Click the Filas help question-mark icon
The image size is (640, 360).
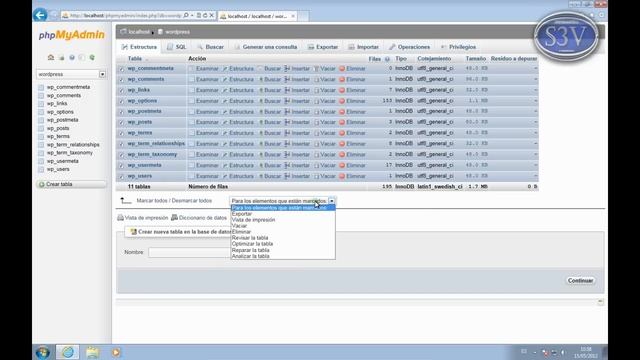pos(387,59)
